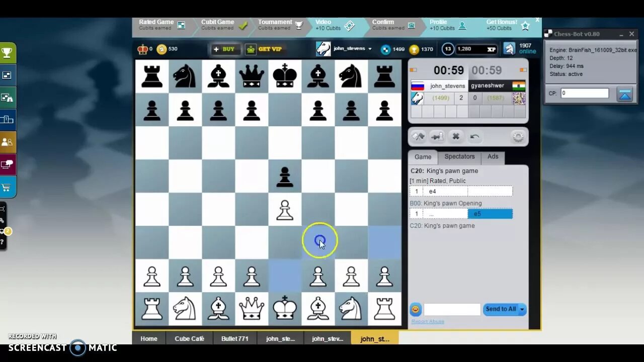Viewport: 644px width, 362px height.
Task: Click the white knight on g1
Action: (x=351, y=308)
